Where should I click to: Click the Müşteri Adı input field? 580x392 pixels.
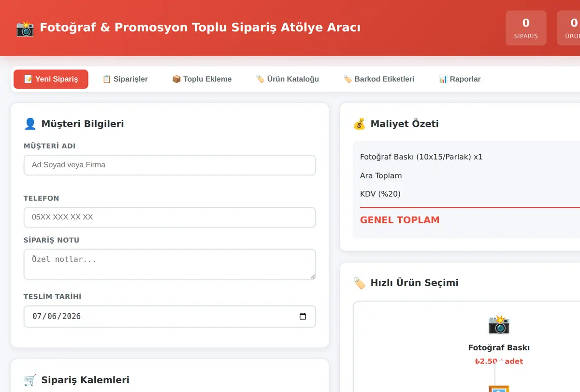point(170,165)
